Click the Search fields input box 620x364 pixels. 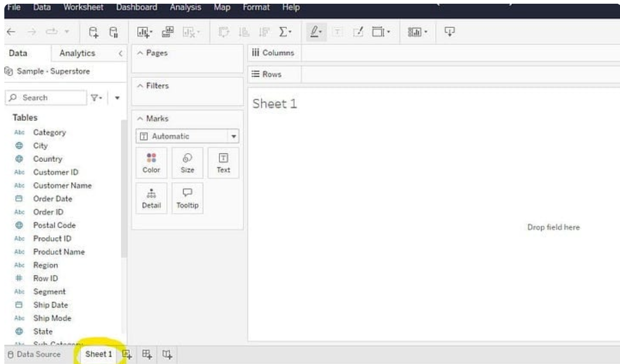(x=46, y=98)
